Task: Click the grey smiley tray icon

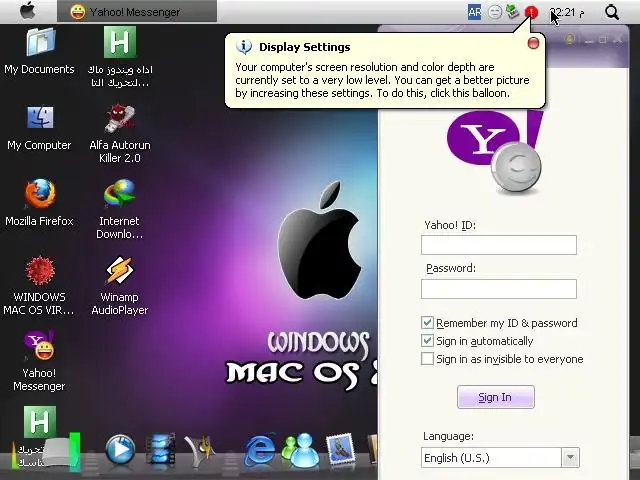Action: click(495, 12)
